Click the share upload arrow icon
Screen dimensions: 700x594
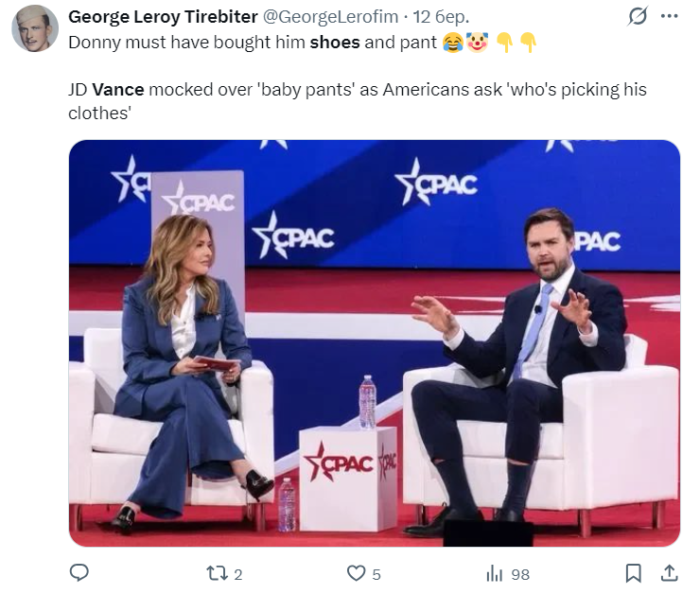pos(668,573)
